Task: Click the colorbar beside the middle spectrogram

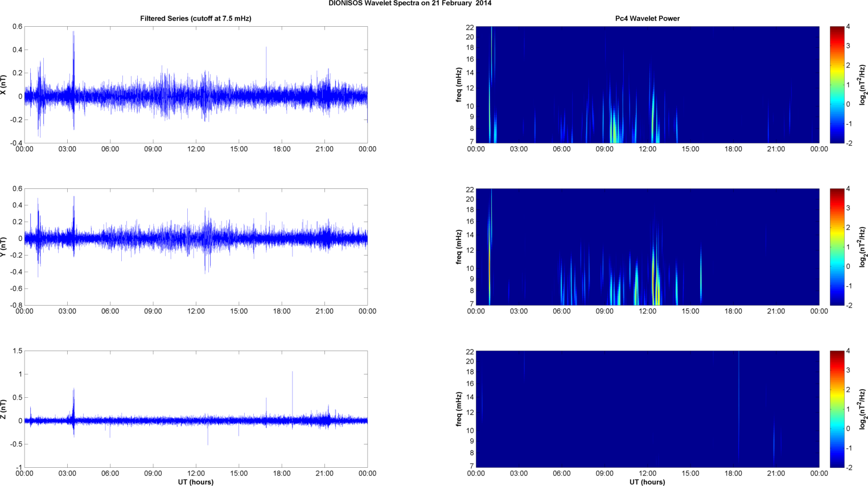Action: (x=837, y=247)
